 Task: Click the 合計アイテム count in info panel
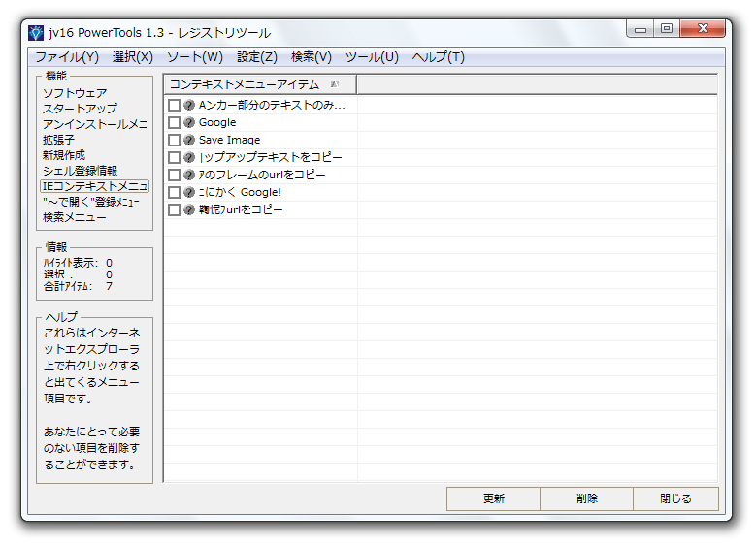109,286
